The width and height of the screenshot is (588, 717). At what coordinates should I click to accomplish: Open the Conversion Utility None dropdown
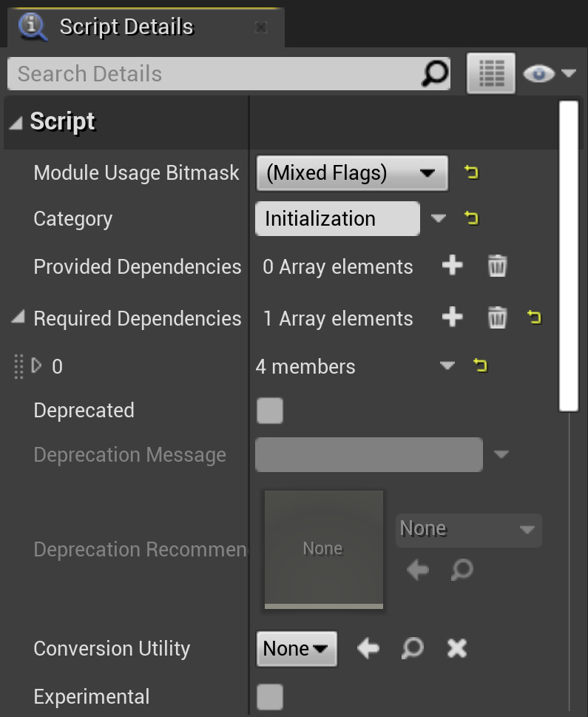point(297,649)
